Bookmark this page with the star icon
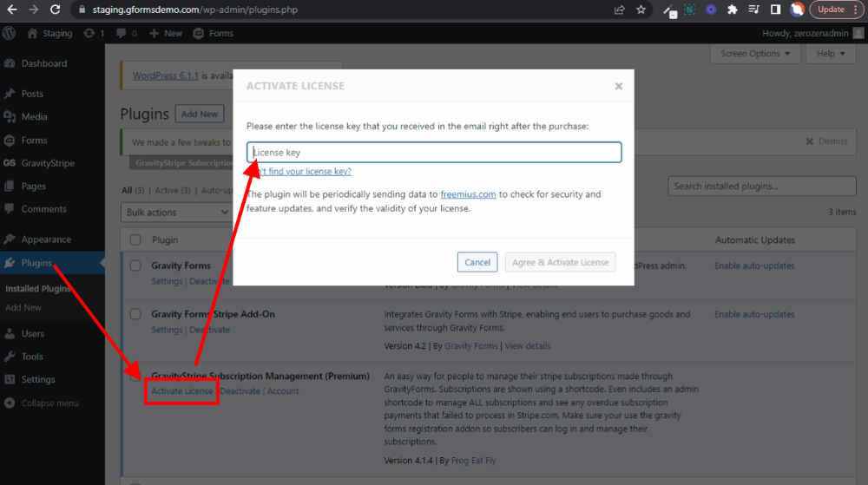This screenshot has height=485, width=868. coord(641,10)
